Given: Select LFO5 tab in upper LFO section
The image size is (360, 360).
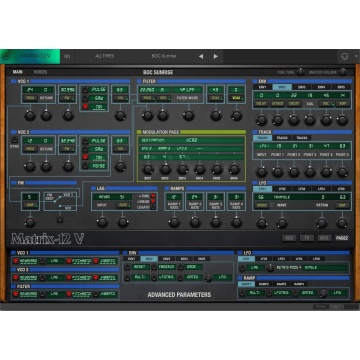Looking at the screenshot, I should tap(341, 189).
